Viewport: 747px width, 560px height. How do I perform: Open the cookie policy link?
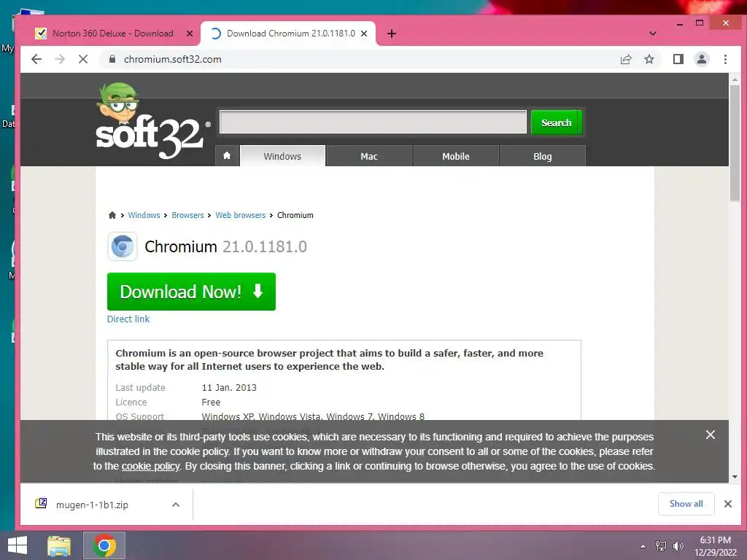tap(150, 466)
